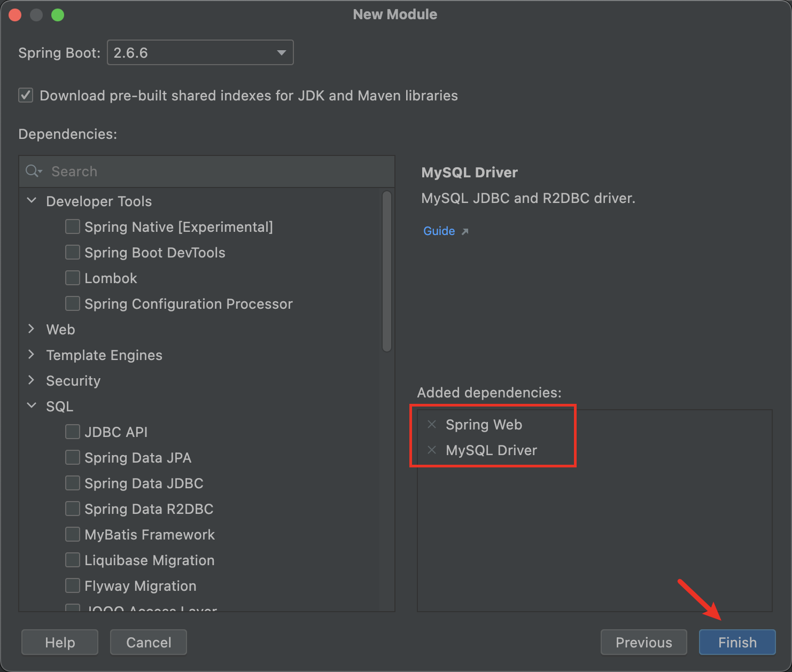Open the Spring Boot version dropdown
Screen dimensions: 792x672
pos(282,52)
